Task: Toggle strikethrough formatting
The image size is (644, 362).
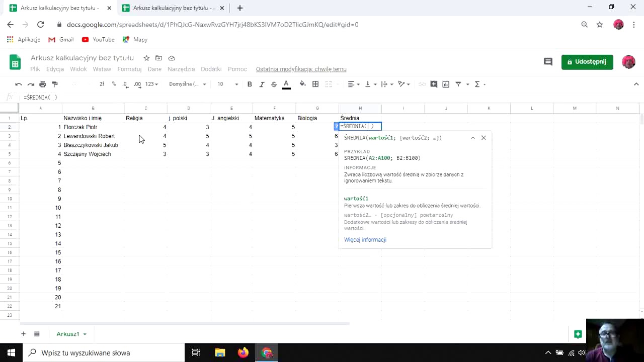Action: click(x=274, y=84)
